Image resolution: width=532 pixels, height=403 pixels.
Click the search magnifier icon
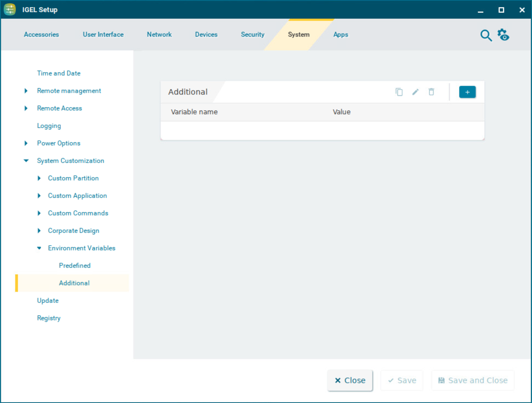486,35
